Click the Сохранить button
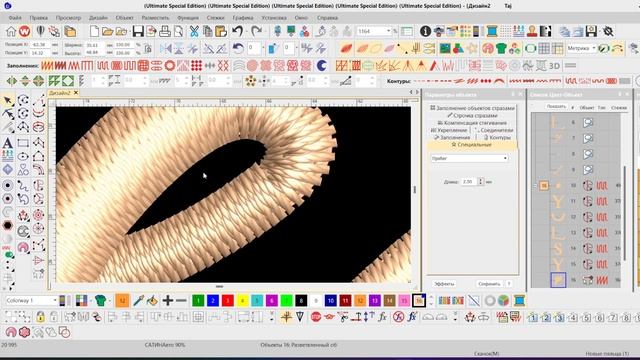Screen dimensions: 640x360 489,283
